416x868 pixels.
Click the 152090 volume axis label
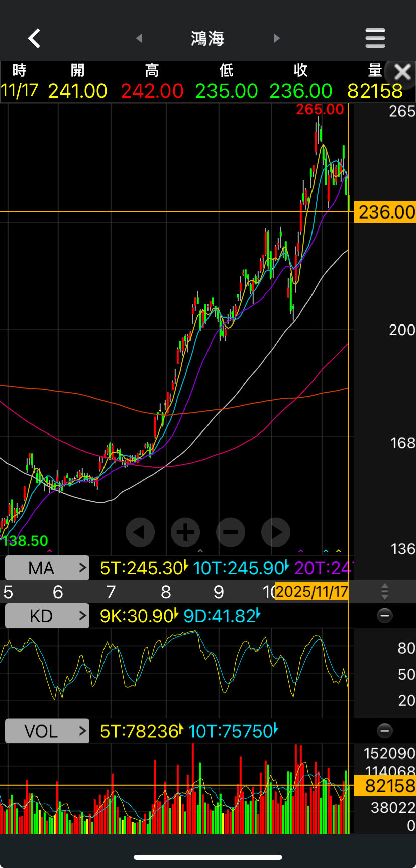(389, 753)
